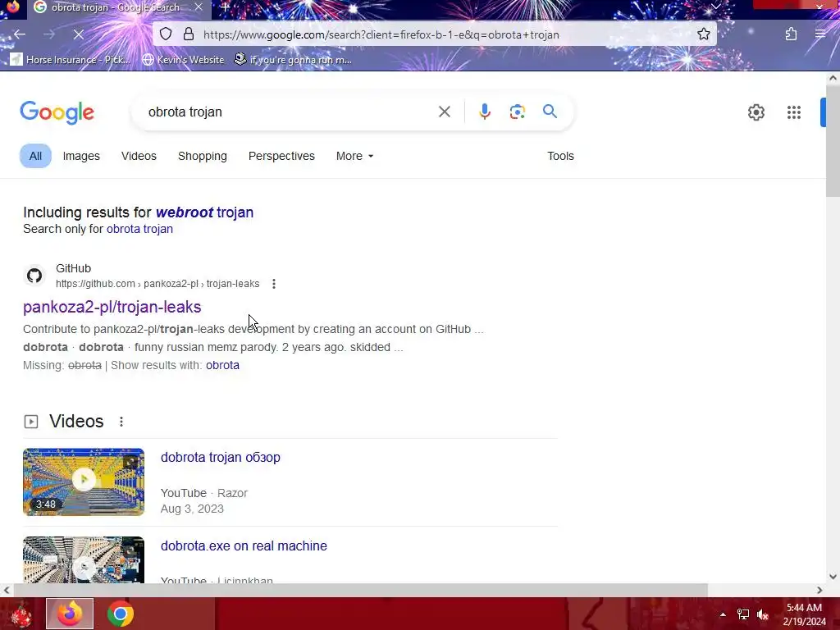
Task: Click the horizontal scrollbar thumb
Action: [360, 590]
